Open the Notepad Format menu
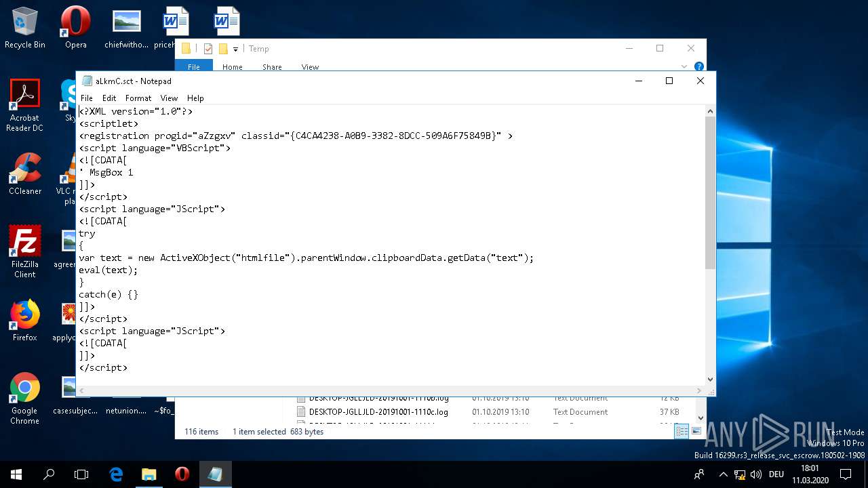This screenshot has width=868, height=488. [138, 98]
